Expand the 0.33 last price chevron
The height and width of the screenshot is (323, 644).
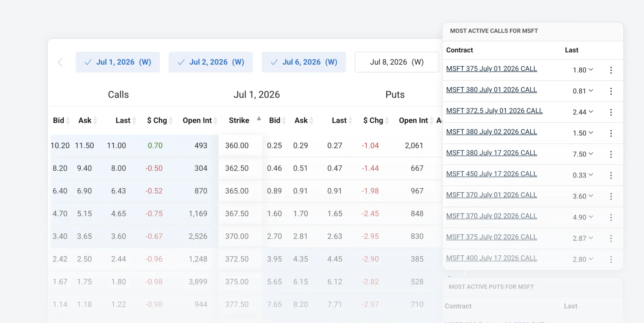pos(591,175)
